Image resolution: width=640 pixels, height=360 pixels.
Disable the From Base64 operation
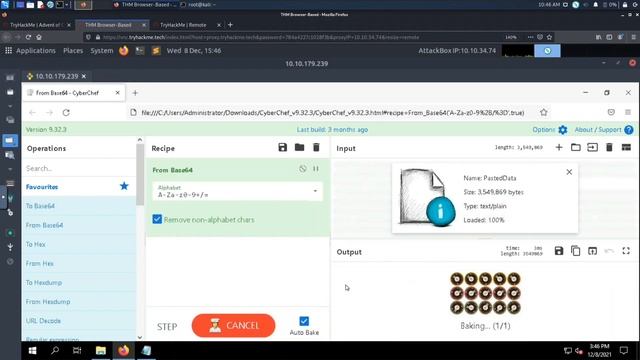[x=302, y=169]
